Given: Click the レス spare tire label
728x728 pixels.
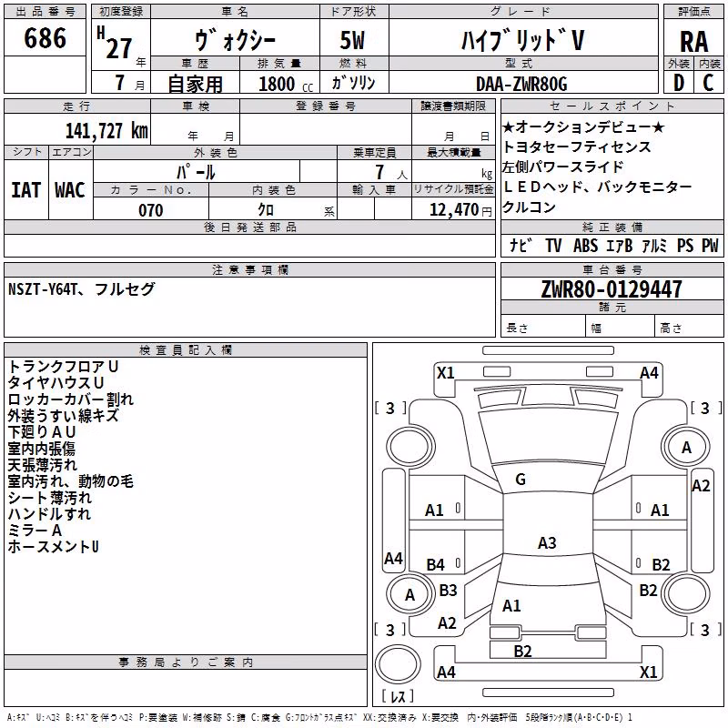Looking at the screenshot, I should click(398, 696).
